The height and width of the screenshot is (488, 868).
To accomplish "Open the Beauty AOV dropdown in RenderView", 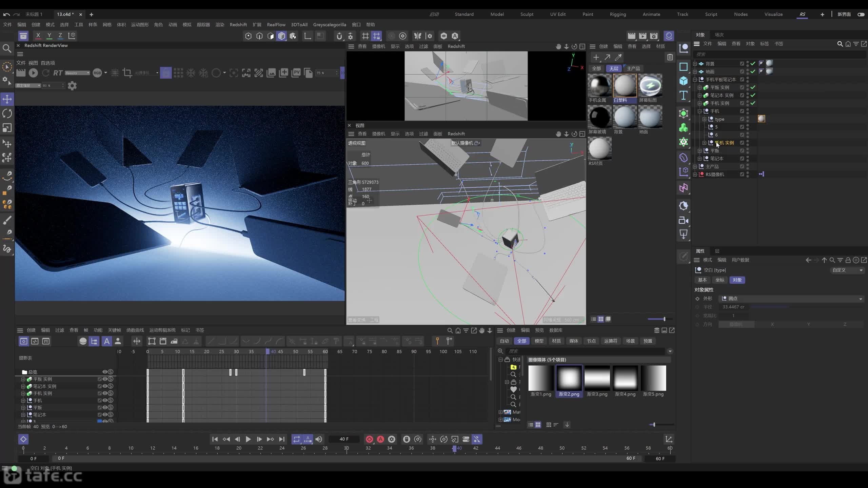I will [77, 73].
